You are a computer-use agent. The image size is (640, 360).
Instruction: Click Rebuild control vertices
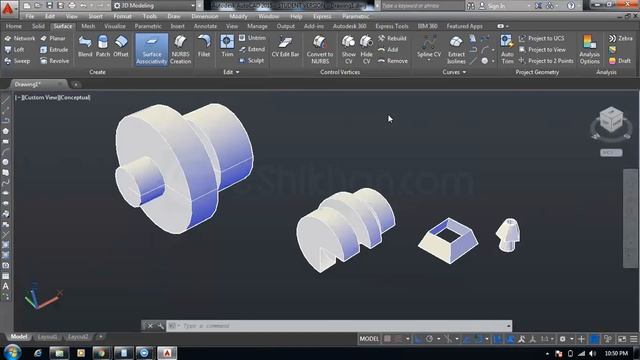[x=392, y=38]
